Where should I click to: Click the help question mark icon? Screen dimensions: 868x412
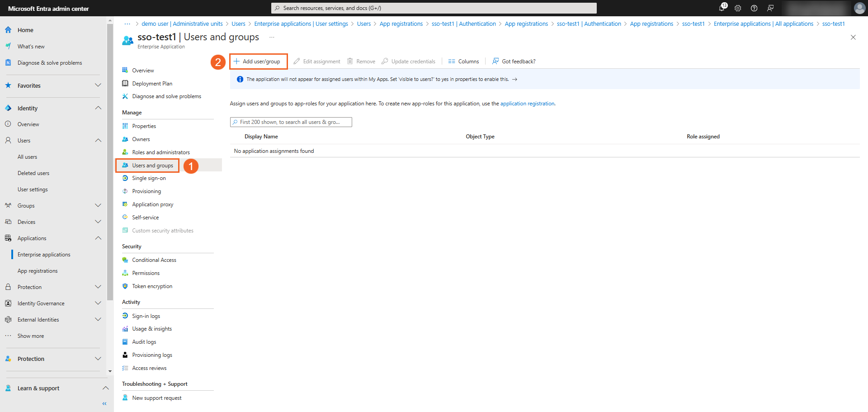click(754, 8)
